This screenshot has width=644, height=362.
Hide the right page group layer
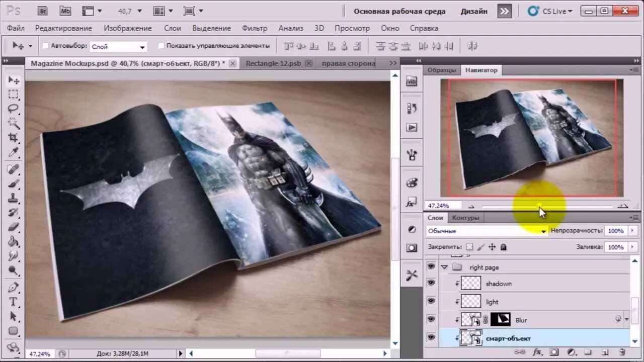click(x=431, y=266)
